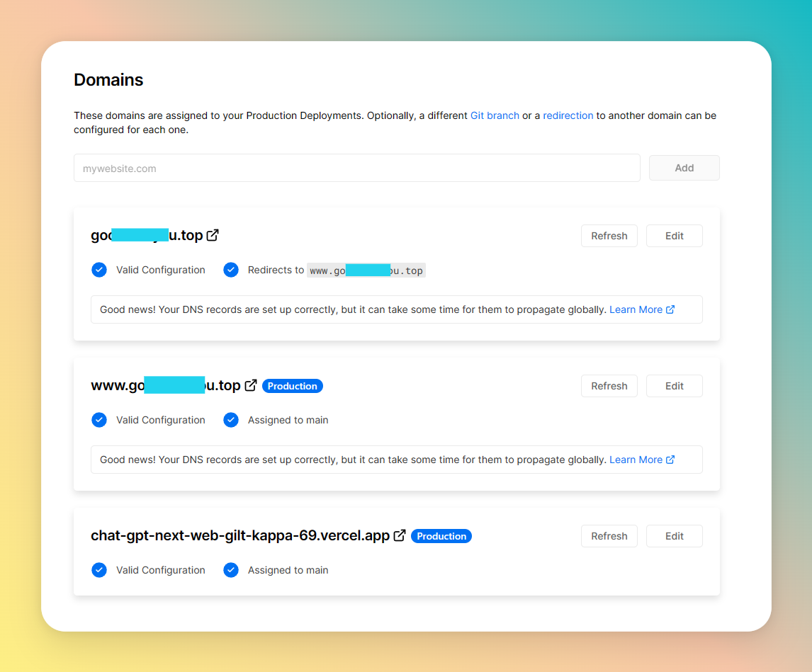Image resolution: width=812 pixels, height=672 pixels.
Task: Click 'Assigned to main' checkmark for vercel.app domain
Action: point(231,570)
